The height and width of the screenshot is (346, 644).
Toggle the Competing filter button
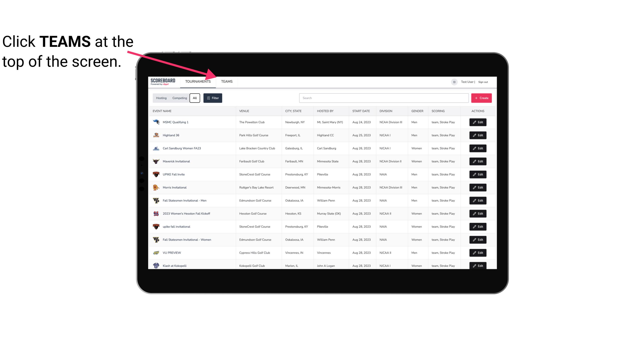(179, 98)
